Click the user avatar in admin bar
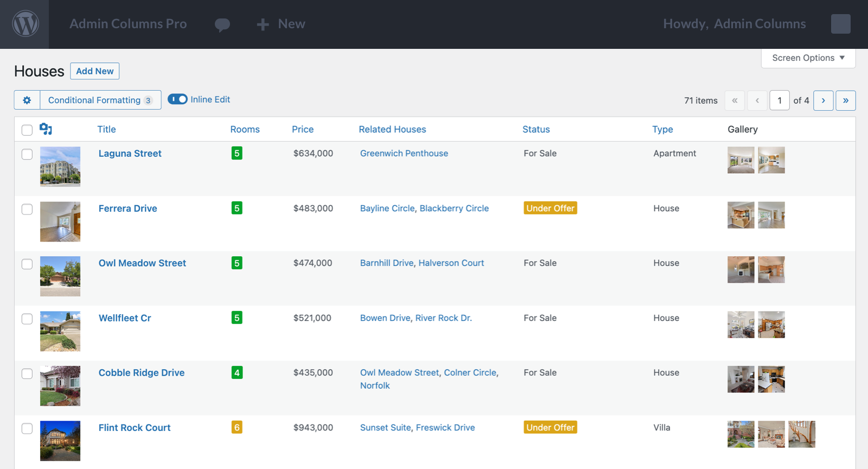This screenshot has height=469, width=868. point(840,24)
